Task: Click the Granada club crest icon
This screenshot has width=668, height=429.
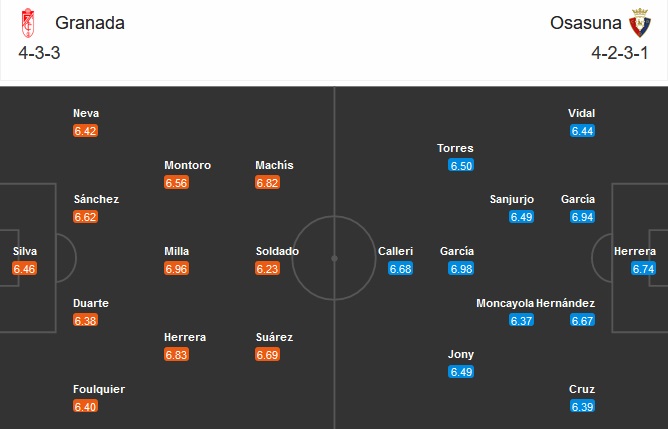Action: tap(27, 22)
